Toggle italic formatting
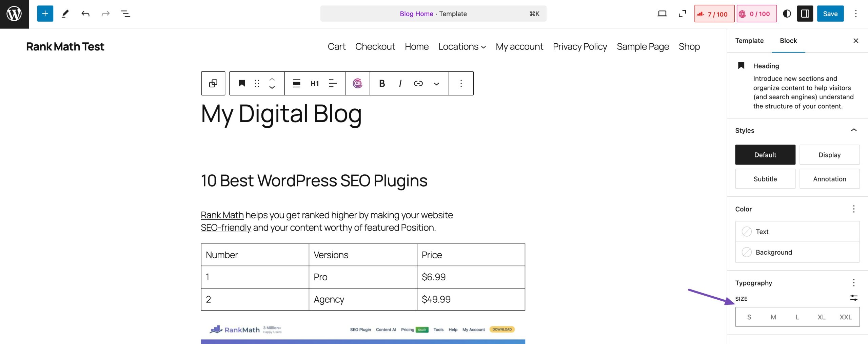Viewport: 868px width, 344px height. pyautogui.click(x=400, y=83)
